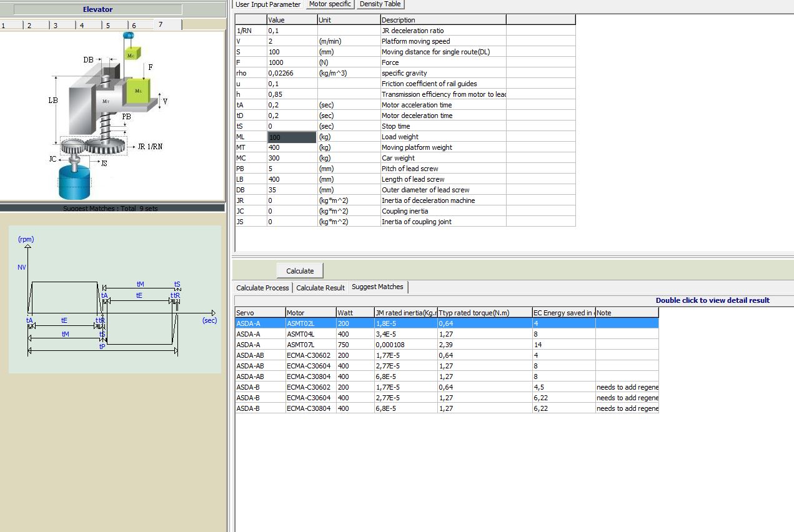Image resolution: width=794 pixels, height=532 pixels.
Task: Open the Calculate Result tab
Action: point(320,288)
